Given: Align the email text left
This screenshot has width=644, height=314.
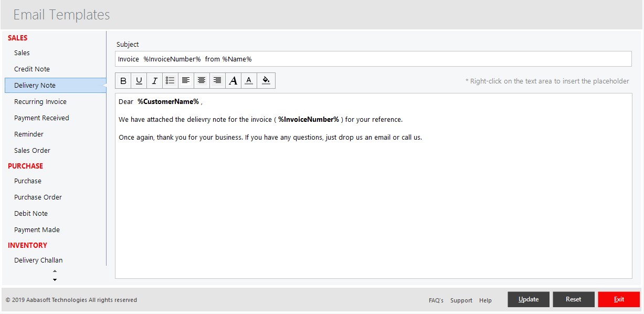Looking at the screenshot, I should tap(186, 80).
